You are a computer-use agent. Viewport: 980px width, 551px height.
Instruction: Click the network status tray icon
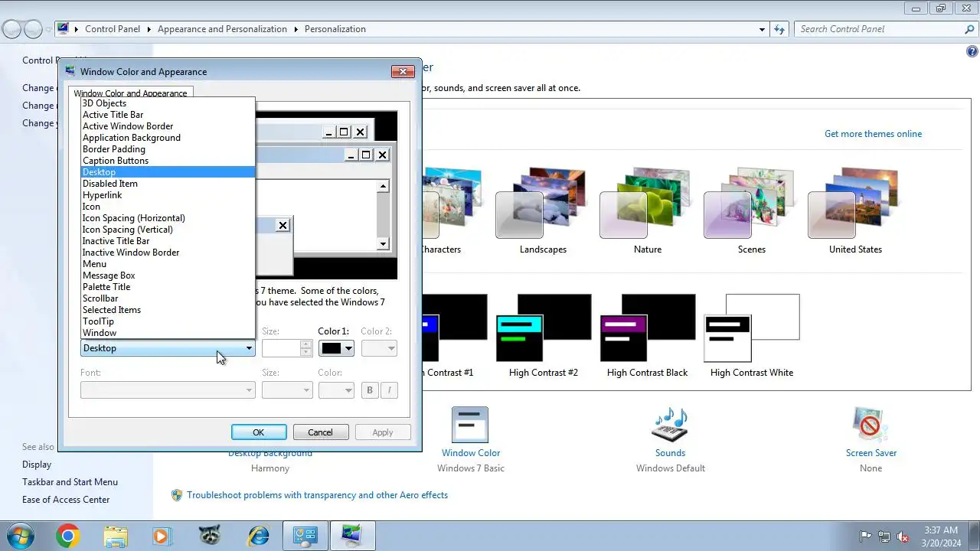pyautogui.click(x=884, y=536)
